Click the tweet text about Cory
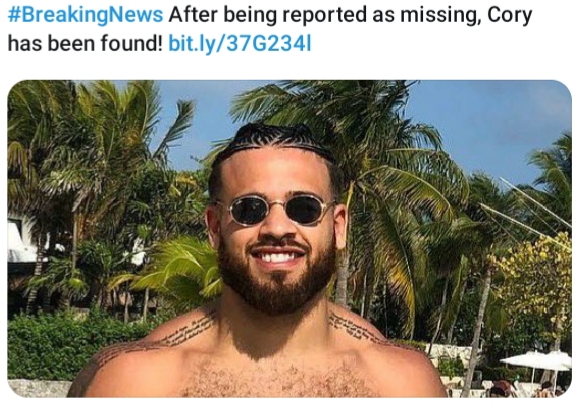The image size is (576, 406). tap(270, 29)
